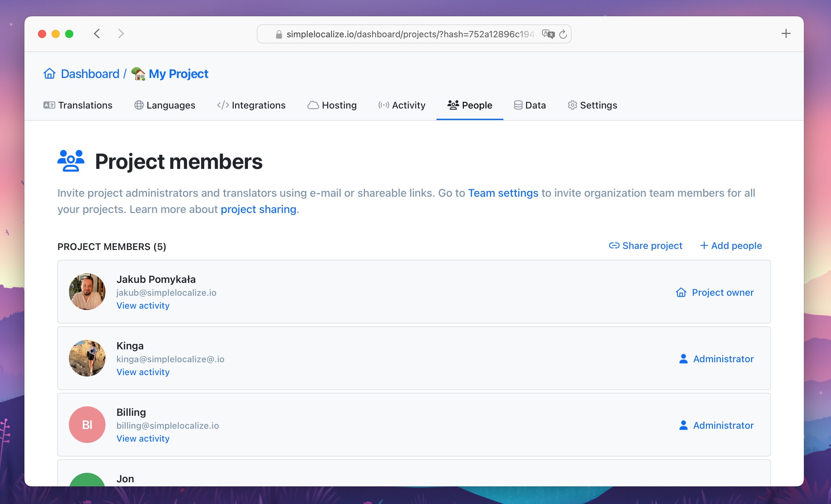Click the green macOS fullscreen button

pos(69,34)
